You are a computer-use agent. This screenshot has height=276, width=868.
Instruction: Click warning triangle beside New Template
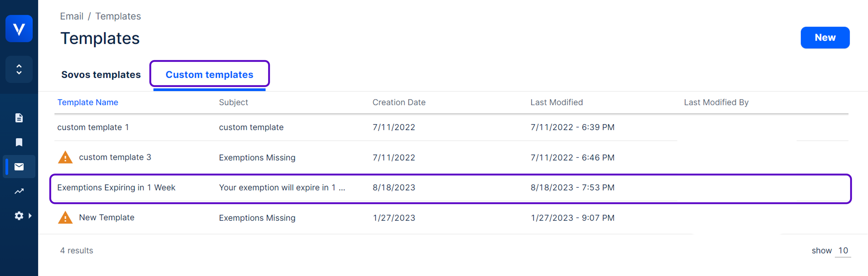[65, 217]
